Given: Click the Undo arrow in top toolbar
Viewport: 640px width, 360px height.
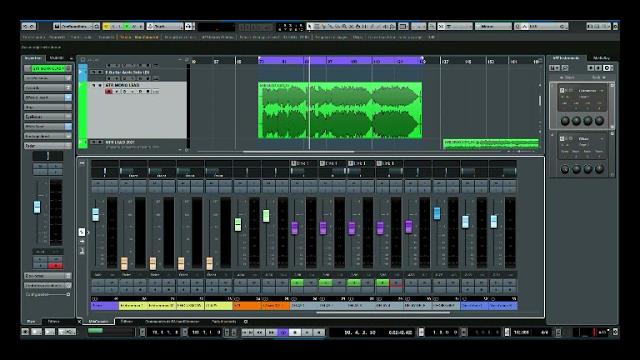Looking at the screenshot, I should click(x=25, y=26).
